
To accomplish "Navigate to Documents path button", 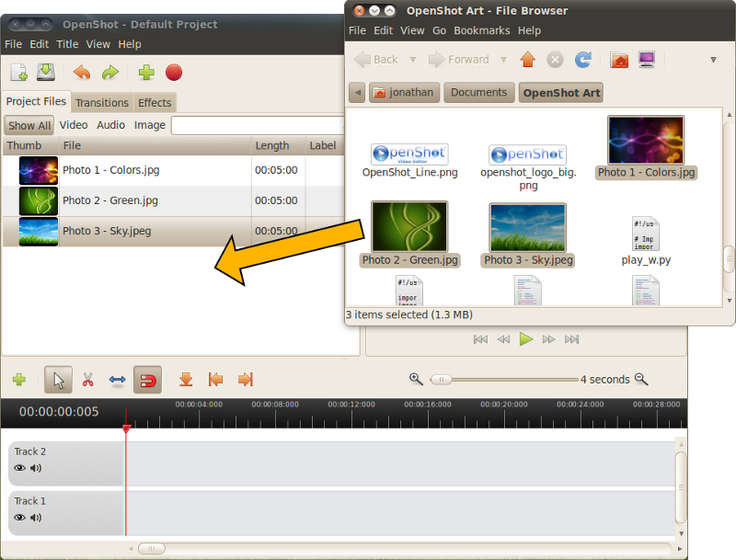I will (478, 92).
